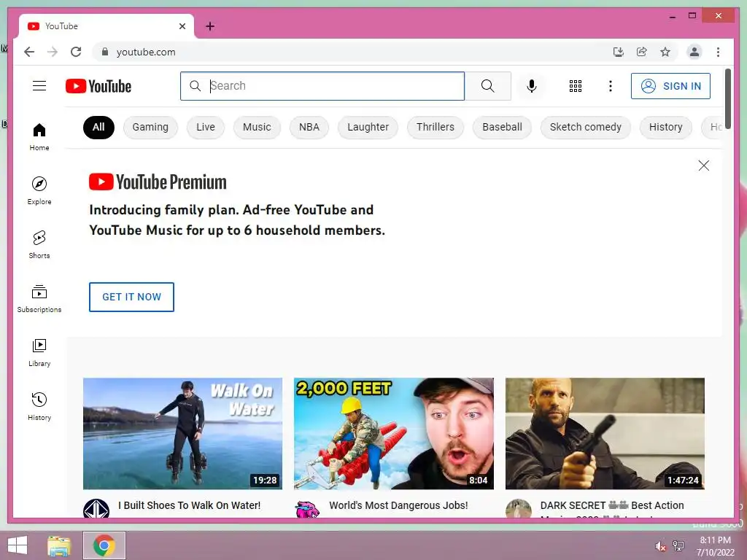The width and height of the screenshot is (747, 560).
Task: Open the YouTube apps grid icon
Action: coord(576,86)
